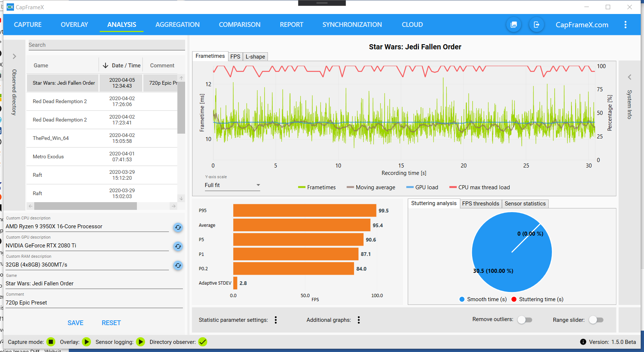
Task: Click the export/login arrow icon in header
Action: point(537,25)
